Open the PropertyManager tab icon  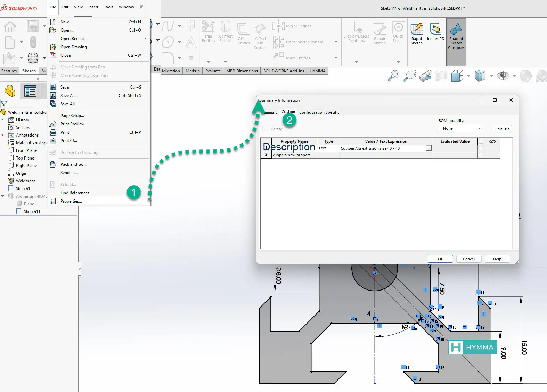point(31,91)
